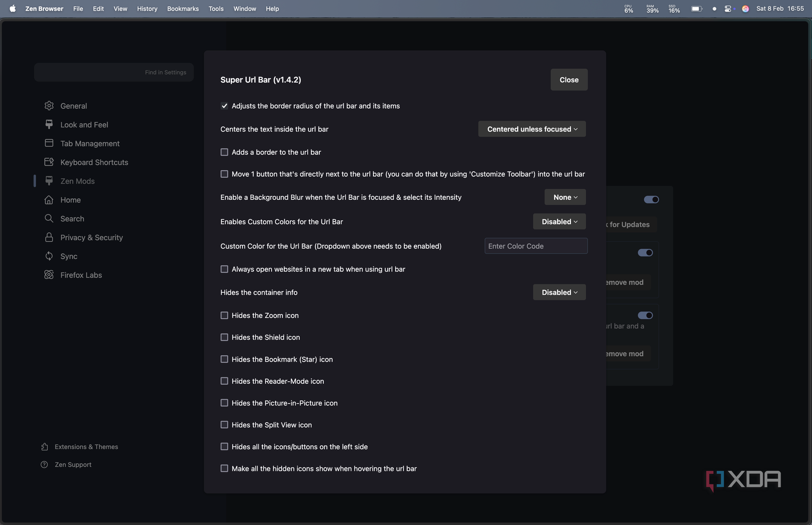The image size is (812, 525).
Task: Click the Search magnifier icon in sidebar
Action: tap(49, 218)
